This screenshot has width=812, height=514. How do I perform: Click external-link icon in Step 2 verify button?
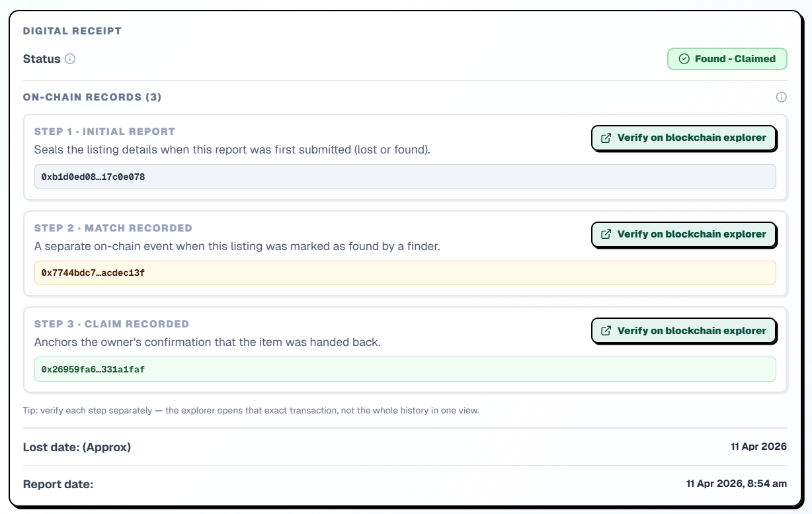pyautogui.click(x=606, y=234)
